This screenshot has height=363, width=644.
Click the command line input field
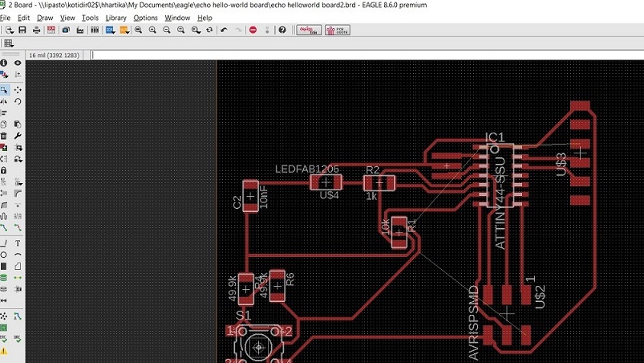(x=366, y=55)
